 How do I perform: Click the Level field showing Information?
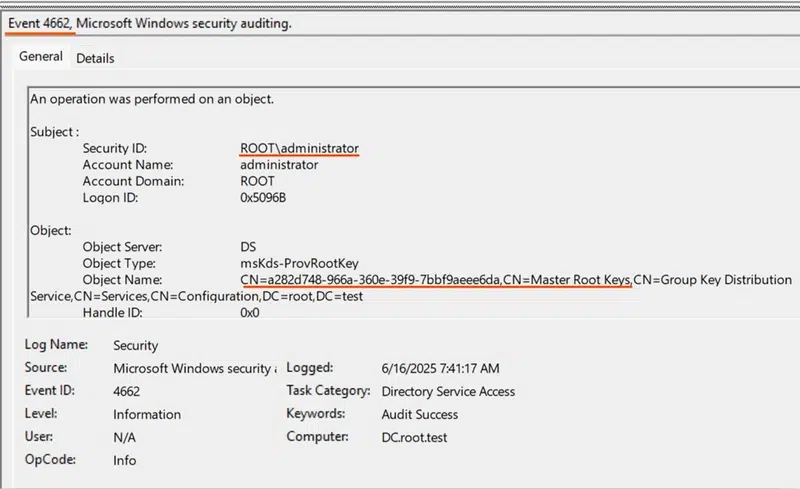point(147,414)
